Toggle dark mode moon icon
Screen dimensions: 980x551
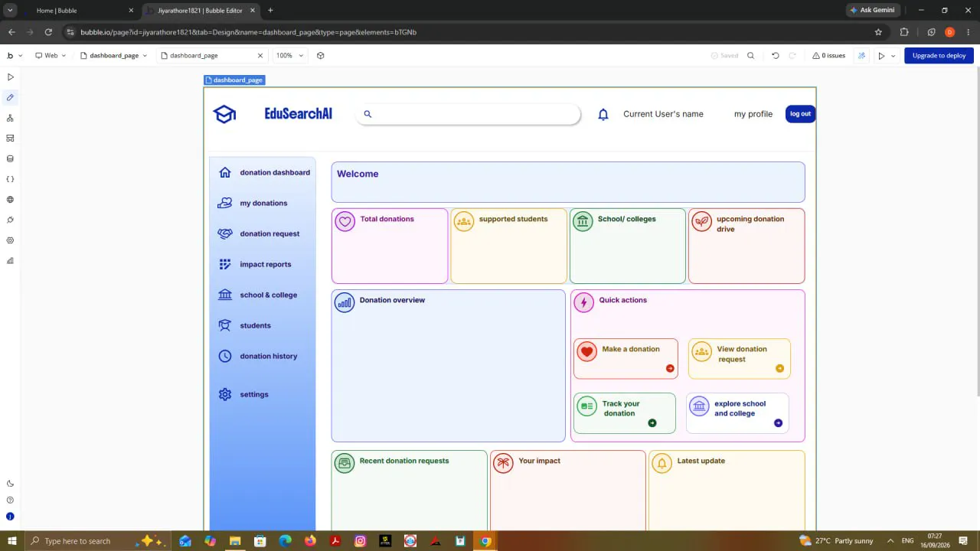tap(10, 484)
